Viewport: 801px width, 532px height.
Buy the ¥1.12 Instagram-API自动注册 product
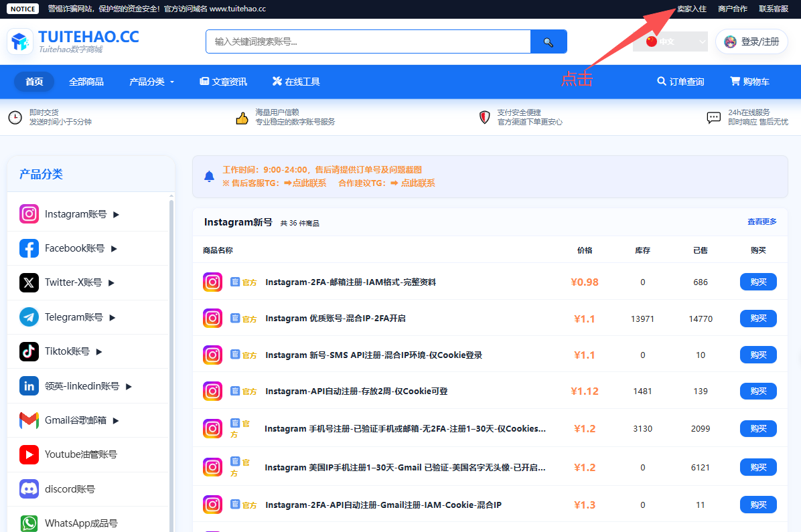tap(758, 391)
